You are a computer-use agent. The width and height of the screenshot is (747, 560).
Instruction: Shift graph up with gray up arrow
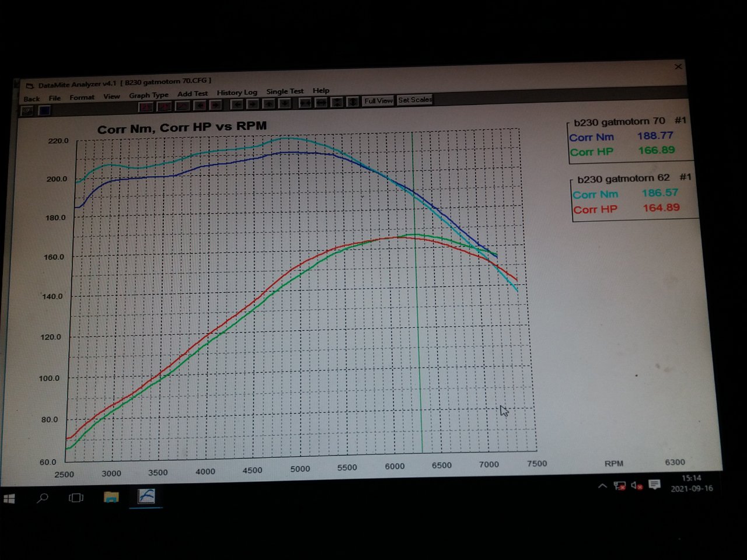point(269,104)
